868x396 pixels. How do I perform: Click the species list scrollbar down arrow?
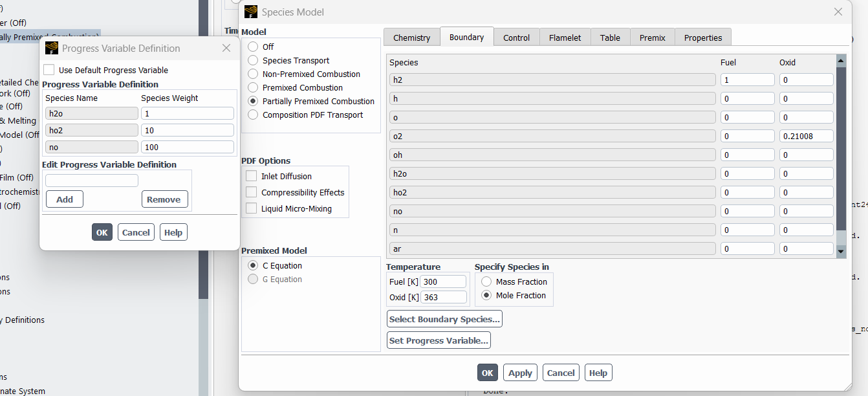click(x=841, y=251)
